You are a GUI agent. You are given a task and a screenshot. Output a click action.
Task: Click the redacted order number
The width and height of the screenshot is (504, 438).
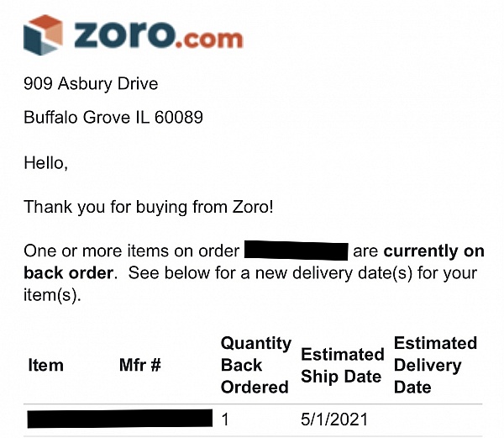(296, 251)
